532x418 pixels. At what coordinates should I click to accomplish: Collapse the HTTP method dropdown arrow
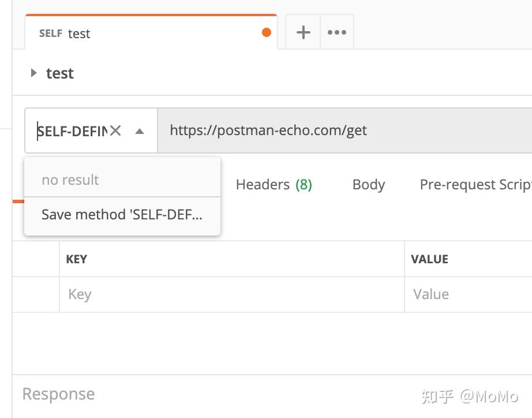140,131
